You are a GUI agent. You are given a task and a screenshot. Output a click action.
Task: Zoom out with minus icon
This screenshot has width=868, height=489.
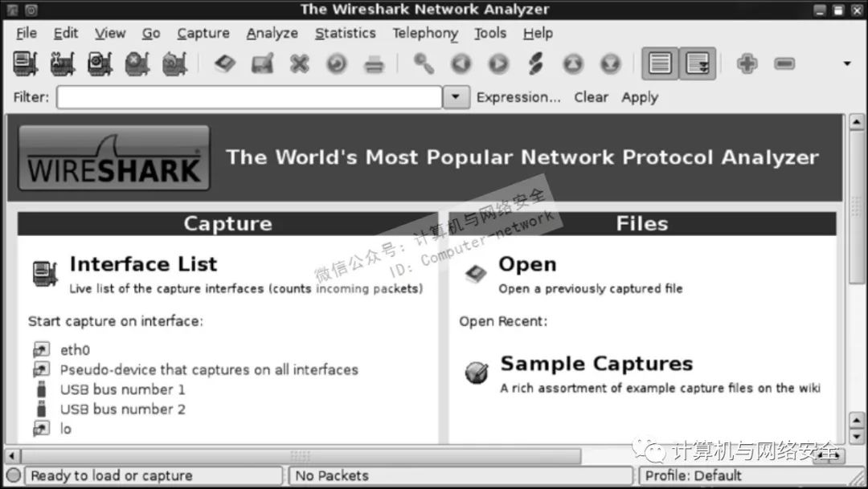[784, 63]
